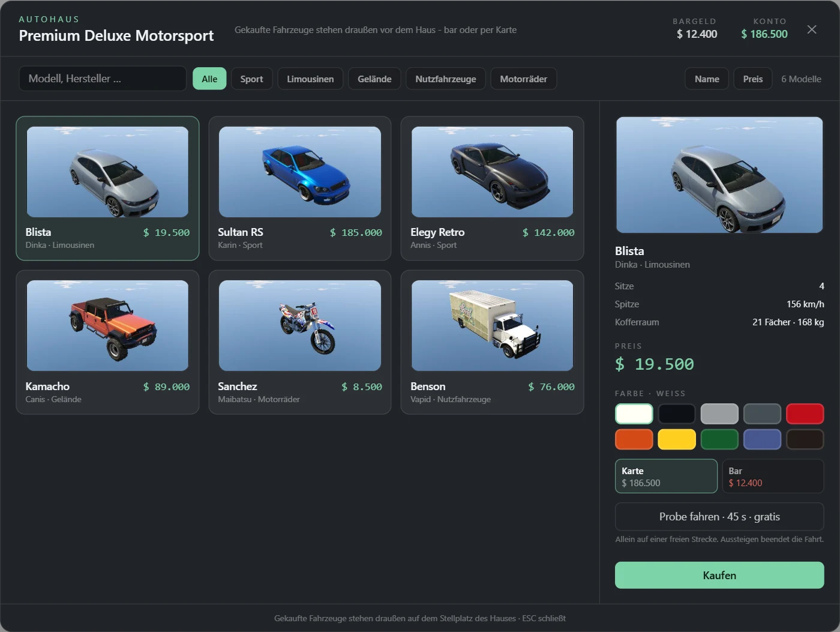Select the Benson truck card

pos(492,342)
